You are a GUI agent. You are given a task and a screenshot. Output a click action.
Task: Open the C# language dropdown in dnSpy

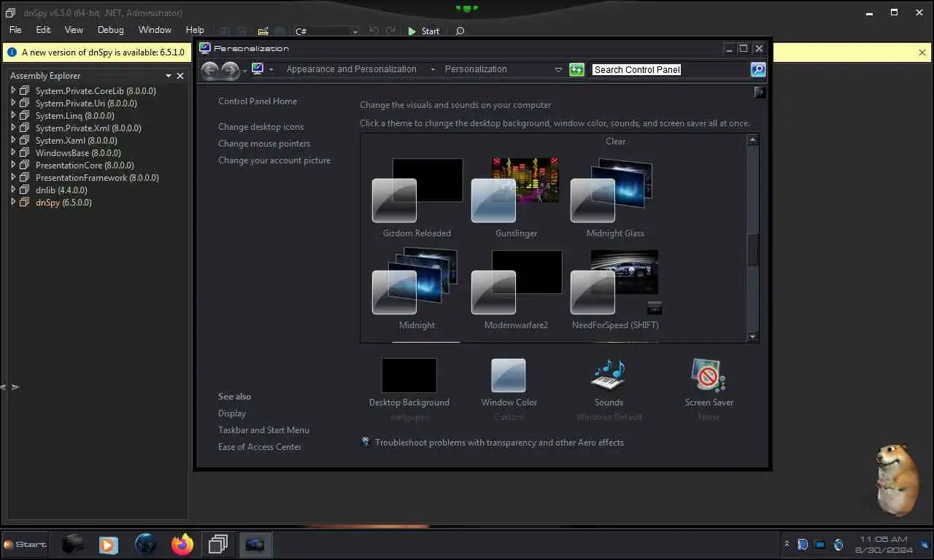pyautogui.click(x=326, y=31)
